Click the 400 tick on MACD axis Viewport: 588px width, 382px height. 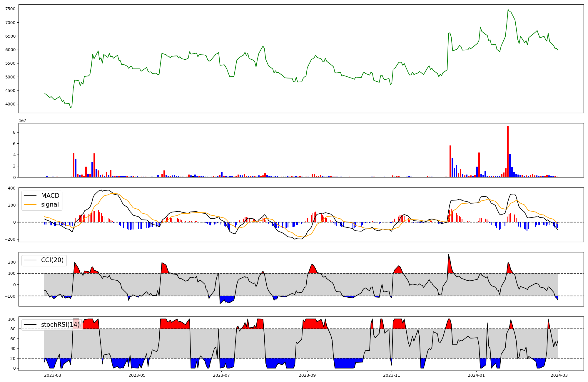click(12, 188)
